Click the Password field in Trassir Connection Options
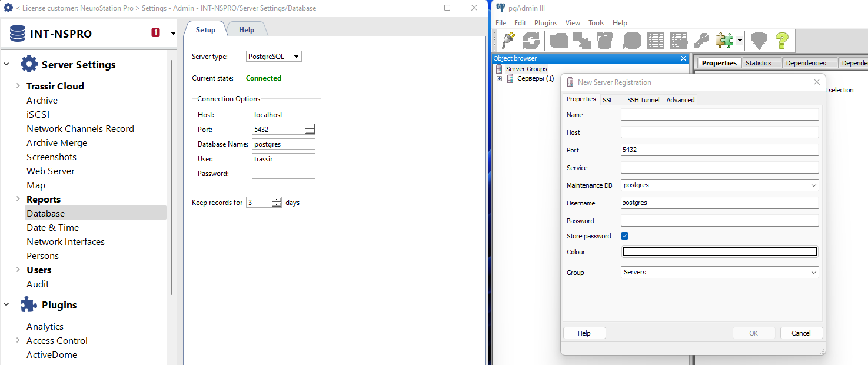This screenshot has width=868, height=365. point(284,174)
